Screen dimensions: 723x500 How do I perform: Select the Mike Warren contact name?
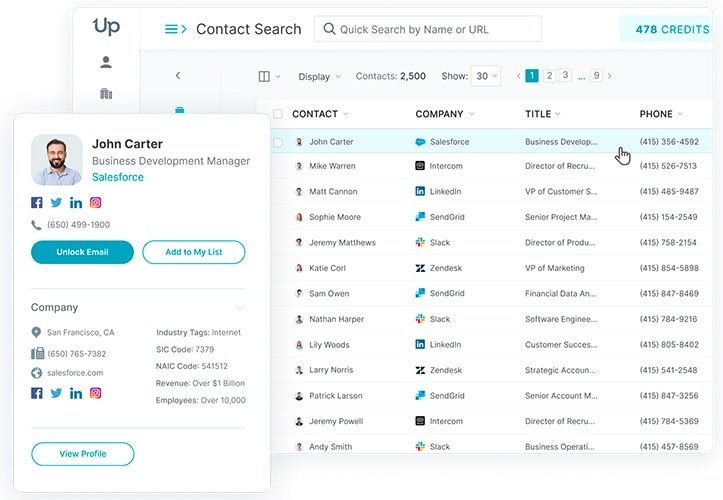click(332, 166)
